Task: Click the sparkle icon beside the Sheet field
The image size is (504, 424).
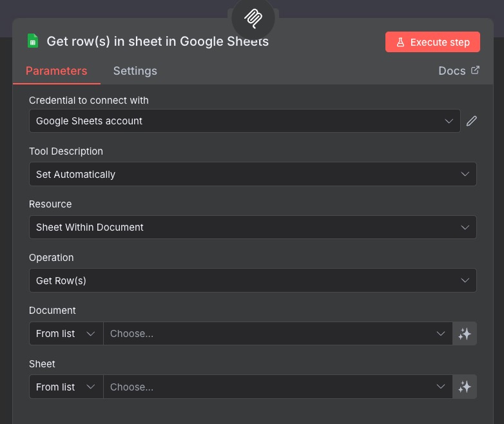Action: (465, 387)
